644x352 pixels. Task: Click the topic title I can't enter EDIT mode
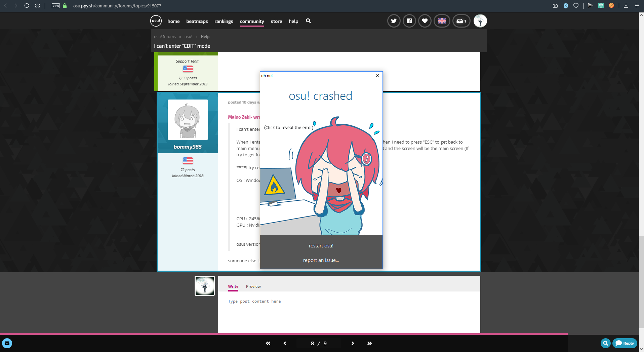click(182, 46)
